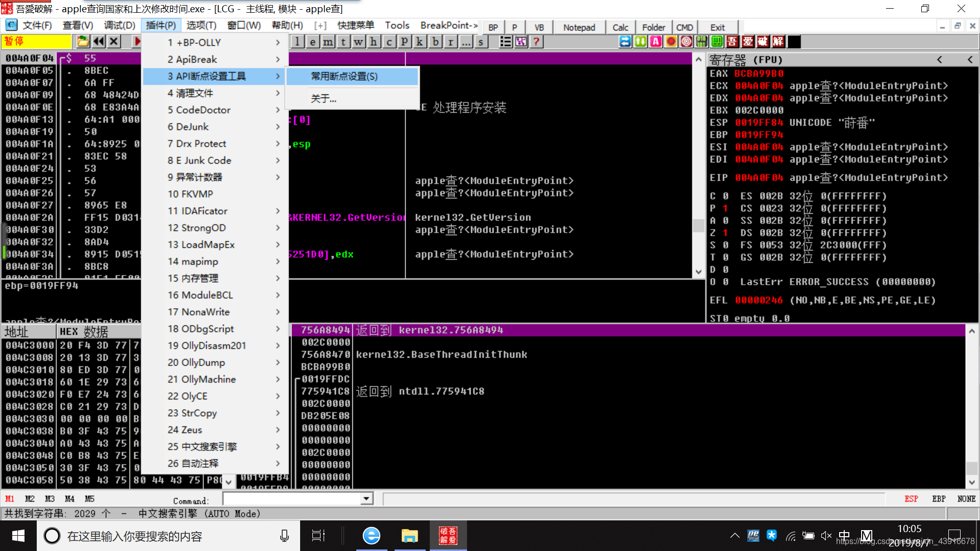Screen dimensions: 980x551
Task: Click the blue swap arrows plugin icon
Action: pos(625,42)
